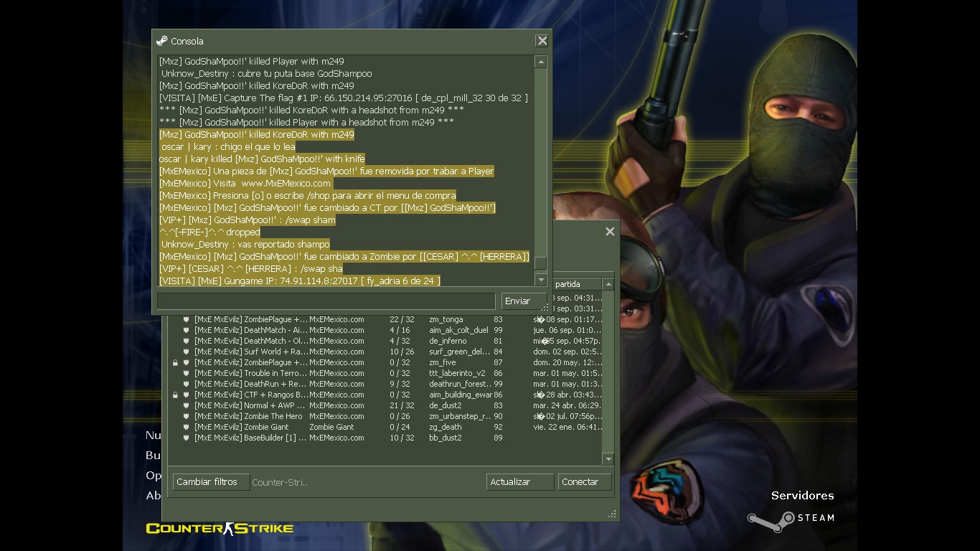Click the server list scrollbar down arrow
Viewport: 980px width, 551px height.
pos(608,459)
